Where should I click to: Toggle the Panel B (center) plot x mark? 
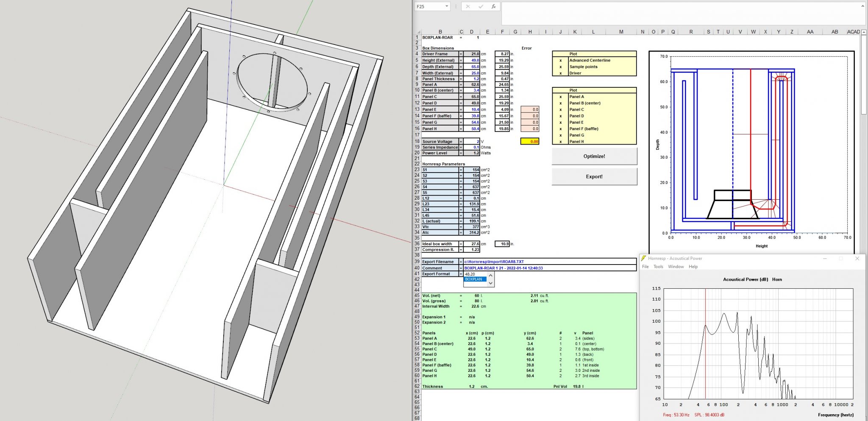(560, 103)
